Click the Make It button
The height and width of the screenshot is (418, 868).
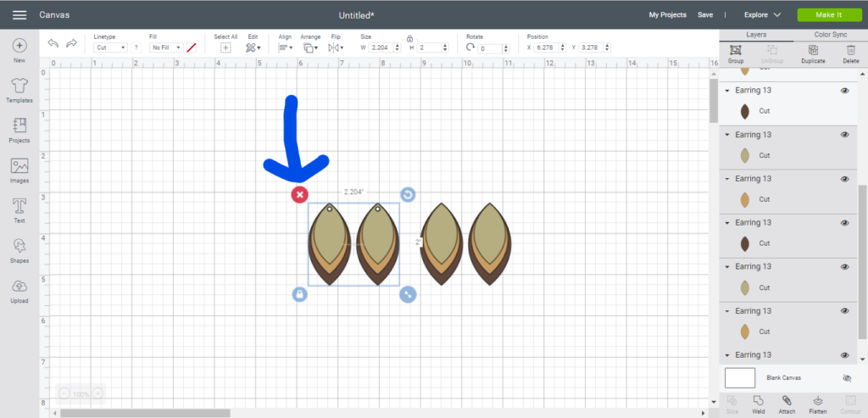coord(829,15)
